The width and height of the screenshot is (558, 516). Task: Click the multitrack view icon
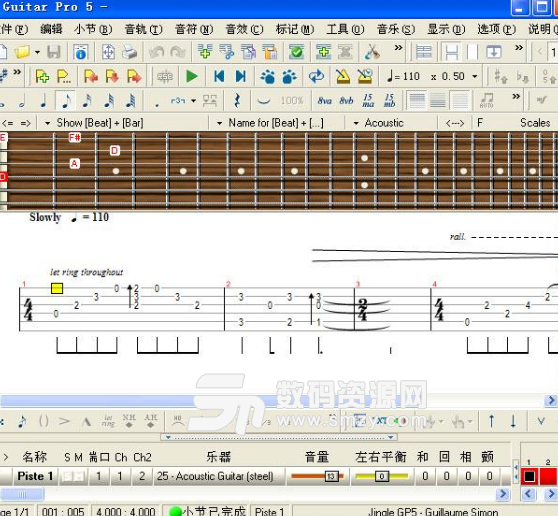(424, 52)
